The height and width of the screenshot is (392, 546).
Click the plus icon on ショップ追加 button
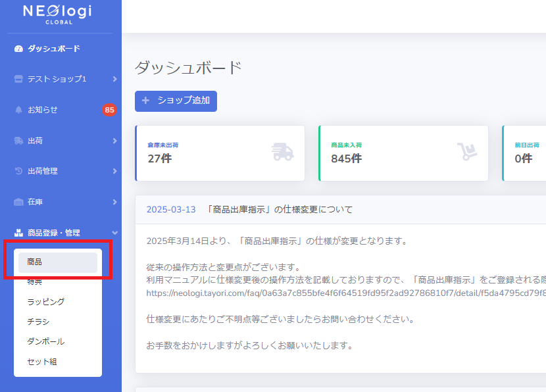point(145,101)
